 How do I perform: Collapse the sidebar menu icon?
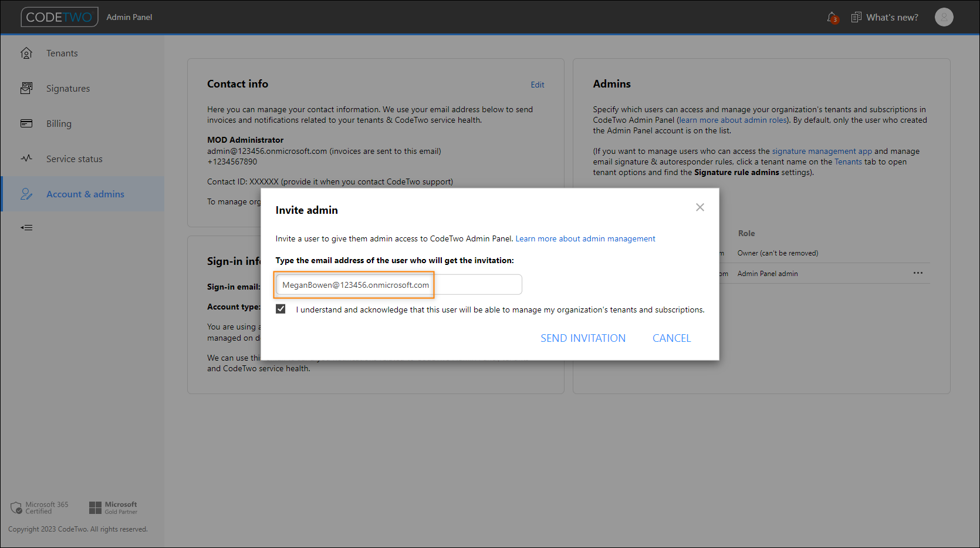click(26, 227)
